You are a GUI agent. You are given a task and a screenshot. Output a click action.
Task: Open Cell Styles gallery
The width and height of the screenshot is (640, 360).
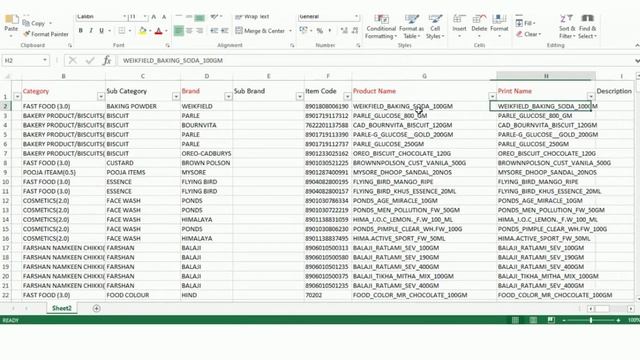point(435,27)
